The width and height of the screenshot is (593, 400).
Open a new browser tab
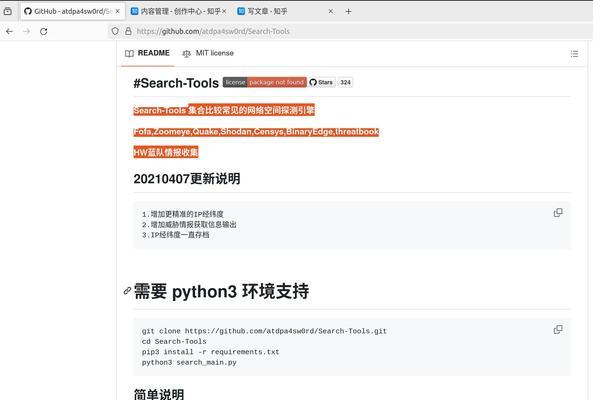pos(348,12)
